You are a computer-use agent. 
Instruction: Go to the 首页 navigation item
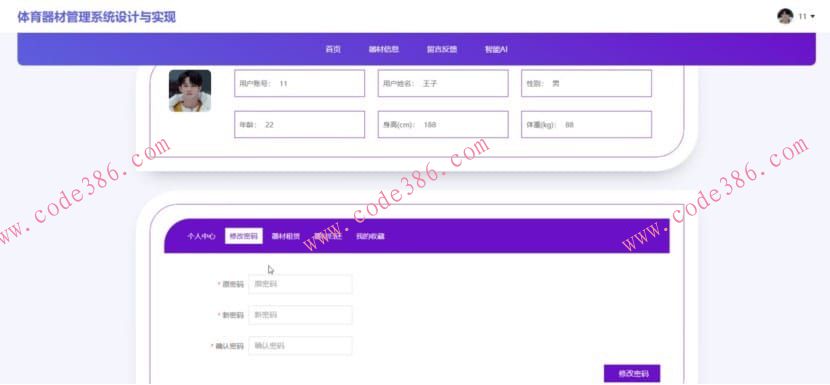pos(332,49)
